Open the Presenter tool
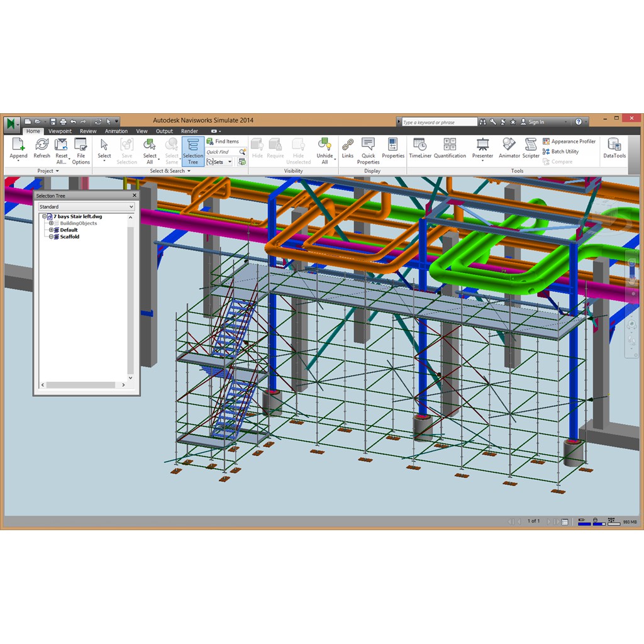Viewport: 644px width, 644px height. point(482,150)
